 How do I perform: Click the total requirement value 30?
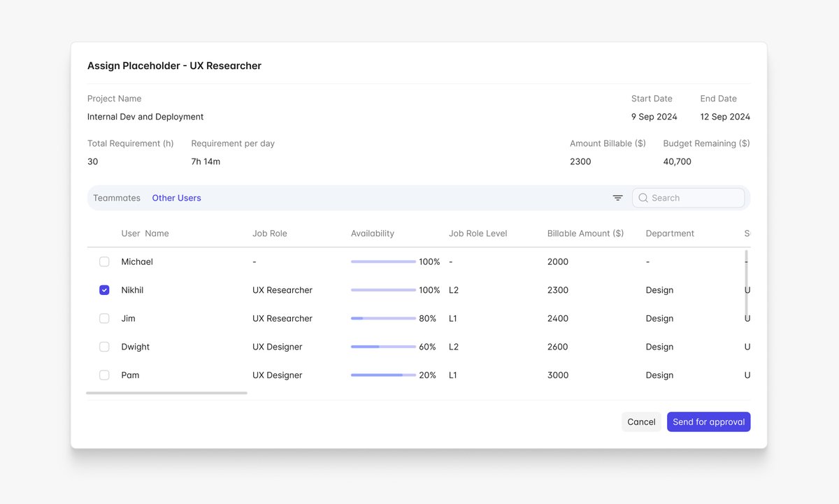[x=93, y=161]
